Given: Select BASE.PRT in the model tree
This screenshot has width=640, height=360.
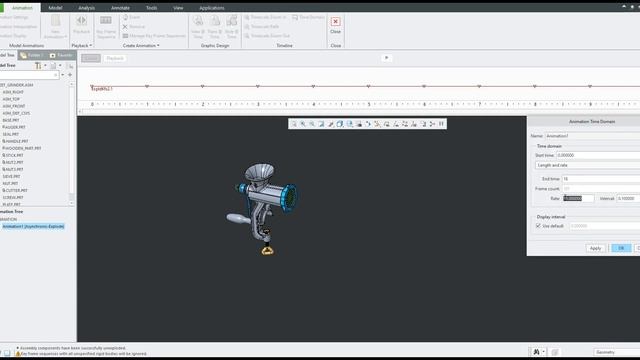Looking at the screenshot, I should point(11,120).
